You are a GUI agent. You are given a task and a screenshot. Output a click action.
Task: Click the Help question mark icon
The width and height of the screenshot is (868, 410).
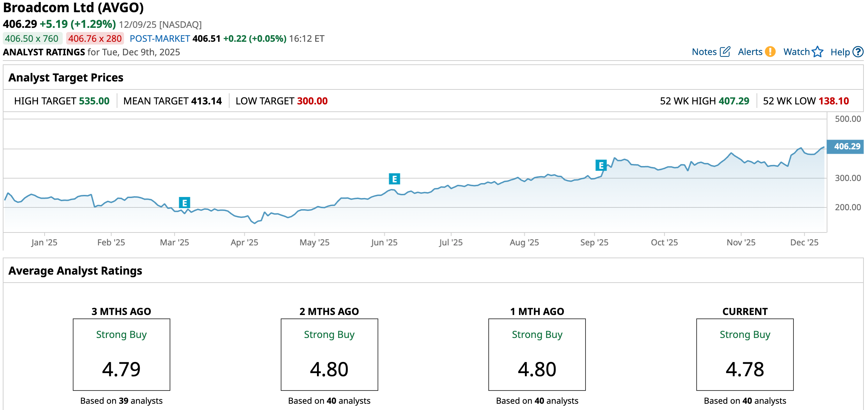[x=858, y=52]
